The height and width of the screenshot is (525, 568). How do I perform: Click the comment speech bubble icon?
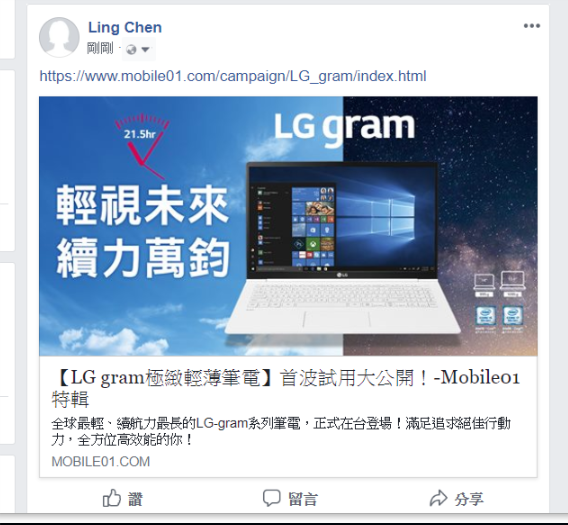pos(271,498)
